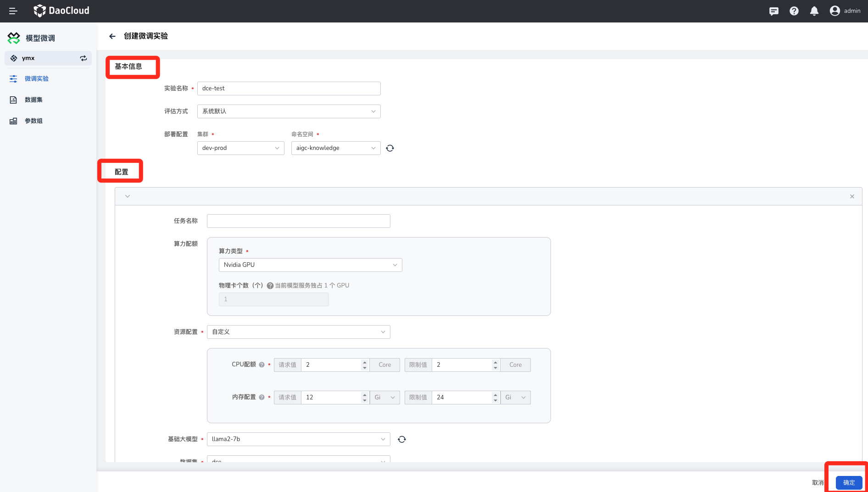868x492 pixels.
Task: Show the 内存配置 help icon
Action: 262,398
